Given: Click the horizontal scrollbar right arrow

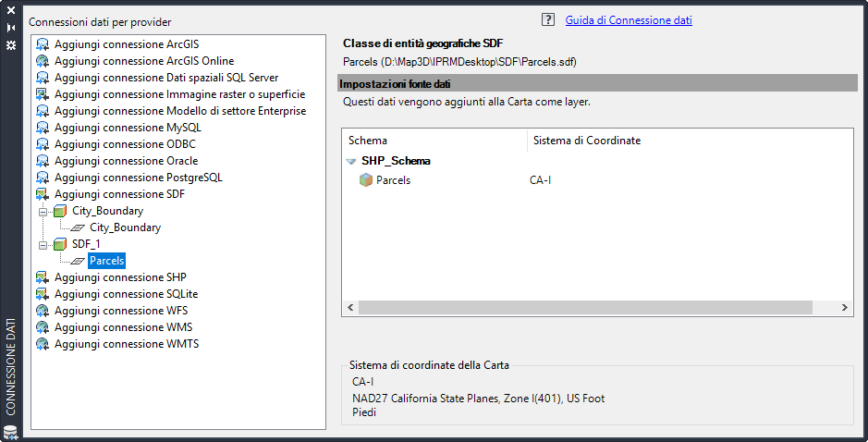Looking at the screenshot, I should coord(846,307).
